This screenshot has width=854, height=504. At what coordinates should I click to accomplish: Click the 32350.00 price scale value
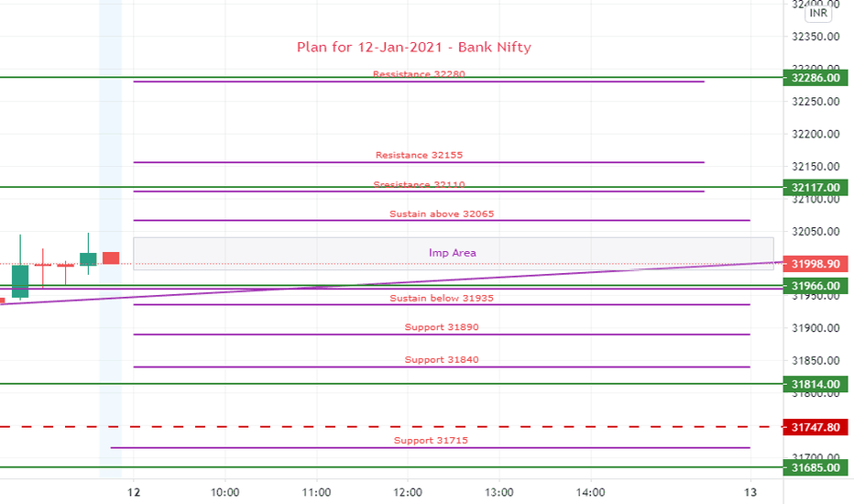pyautogui.click(x=816, y=37)
